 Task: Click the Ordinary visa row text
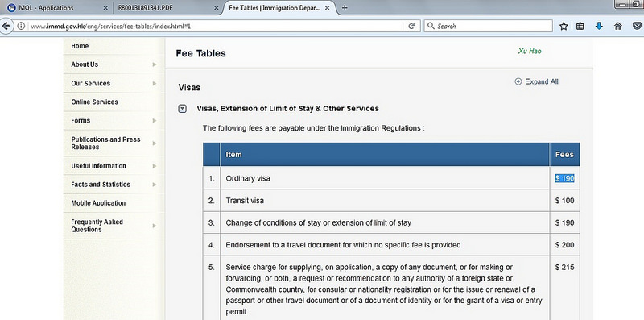click(x=248, y=178)
